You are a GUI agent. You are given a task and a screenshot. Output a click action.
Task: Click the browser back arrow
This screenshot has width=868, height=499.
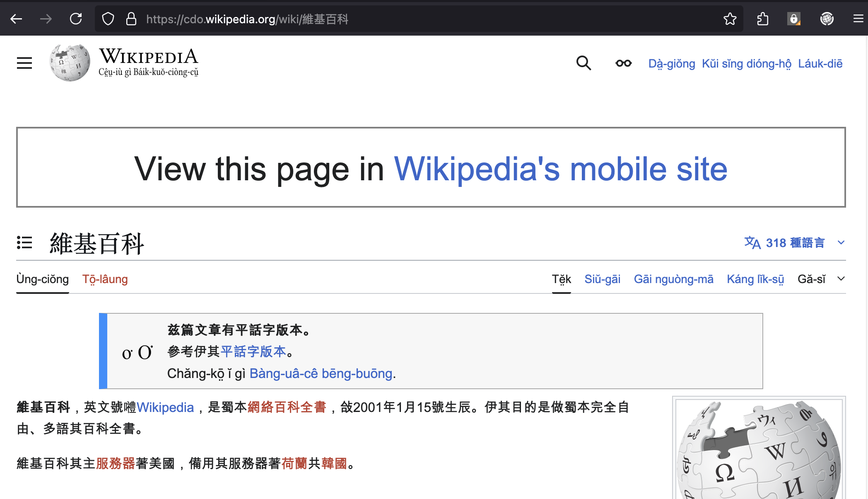coord(16,19)
